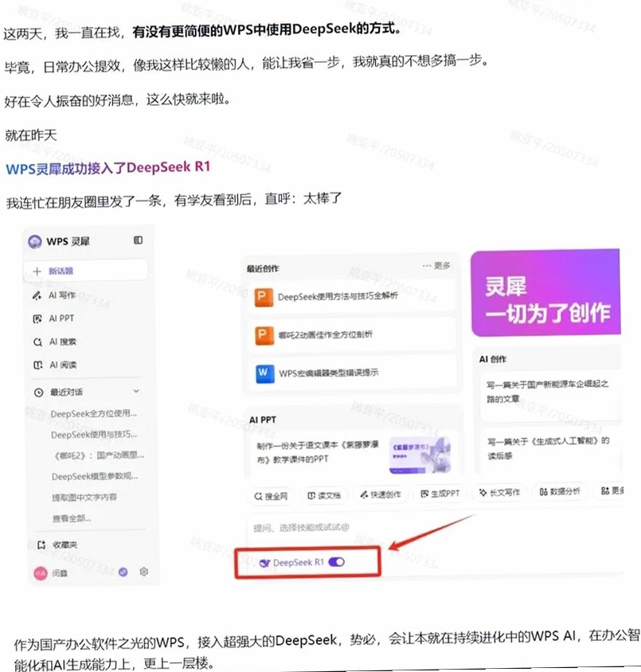The image size is (641, 672).
Task: Click the blue badge icon beside username
Action: click(x=123, y=572)
